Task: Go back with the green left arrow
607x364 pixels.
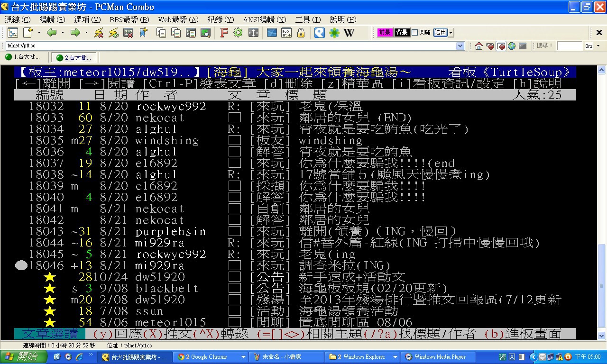Action: [52, 33]
